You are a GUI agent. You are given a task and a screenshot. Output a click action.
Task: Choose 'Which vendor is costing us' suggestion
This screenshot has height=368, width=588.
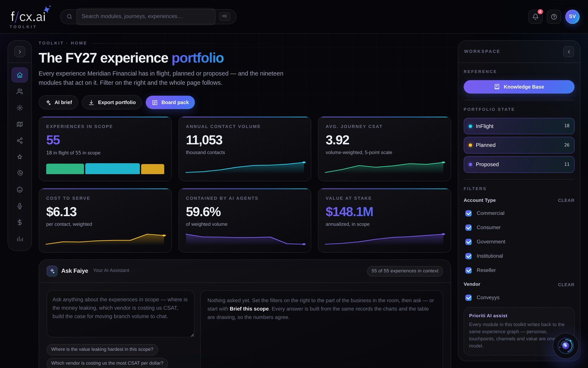107,363
